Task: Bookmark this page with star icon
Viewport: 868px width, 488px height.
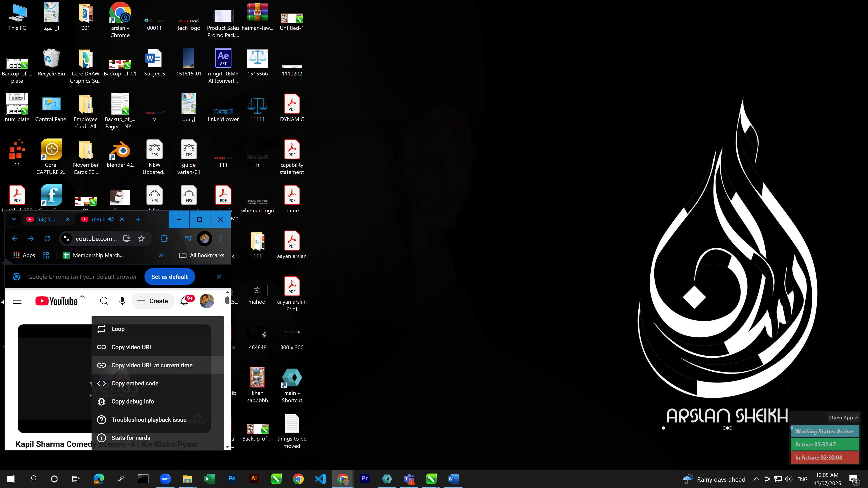Action: (141, 238)
